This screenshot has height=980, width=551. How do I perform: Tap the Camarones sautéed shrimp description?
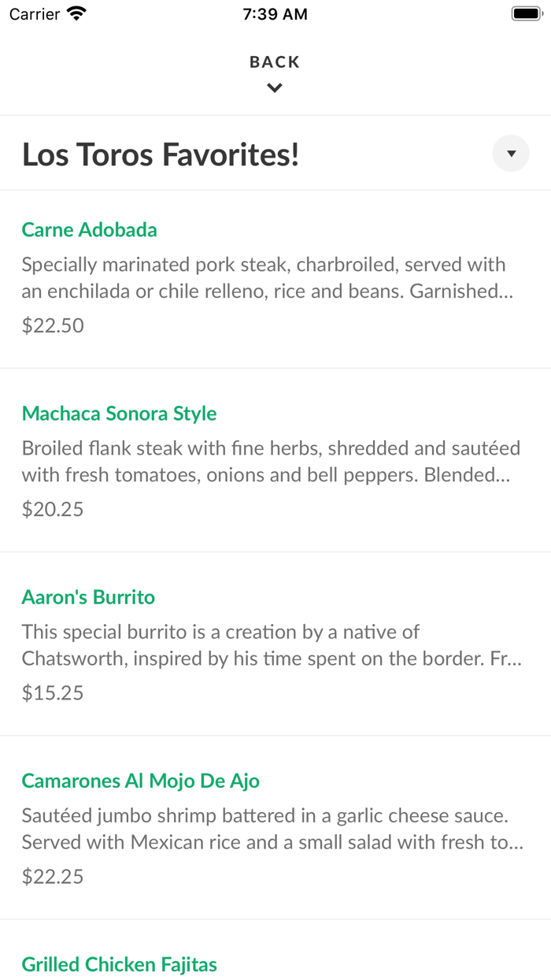(272, 829)
